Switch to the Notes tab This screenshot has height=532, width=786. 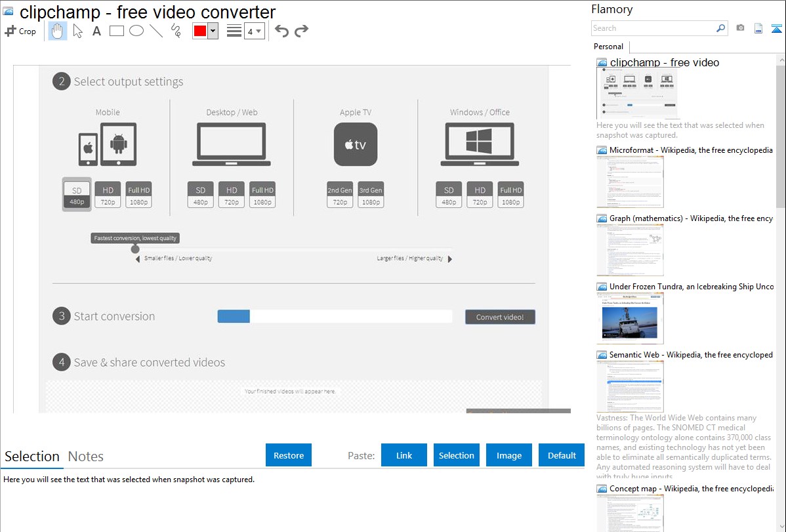[x=85, y=457]
